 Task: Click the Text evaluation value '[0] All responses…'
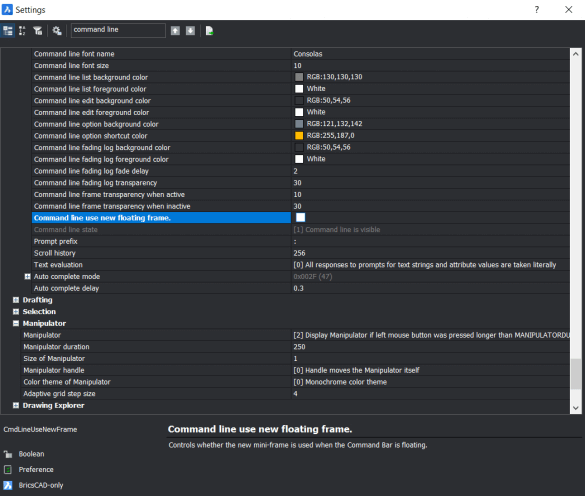pyautogui.click(x=425, y=265)
